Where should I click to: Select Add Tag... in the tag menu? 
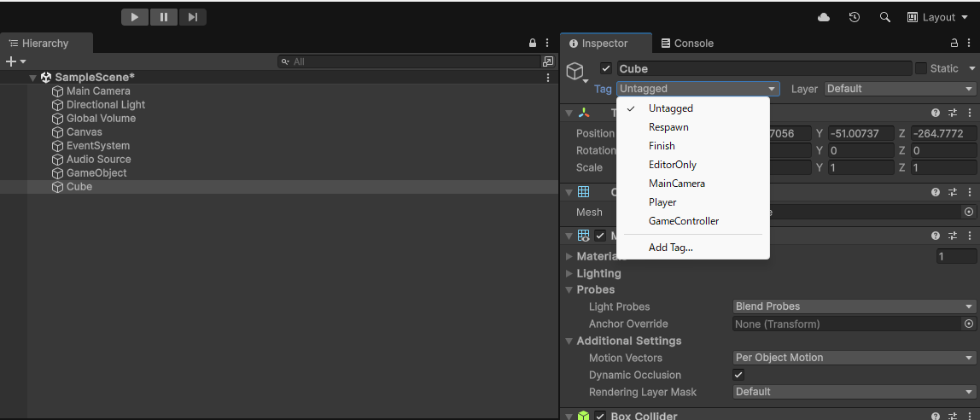pyautogui.click(x=671, y=248)
